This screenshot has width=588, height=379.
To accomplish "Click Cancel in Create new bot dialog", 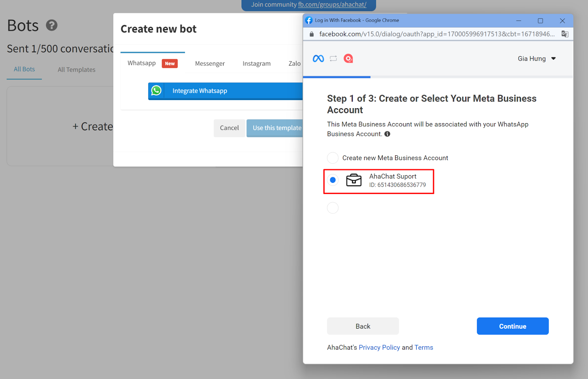I will 229,128.
